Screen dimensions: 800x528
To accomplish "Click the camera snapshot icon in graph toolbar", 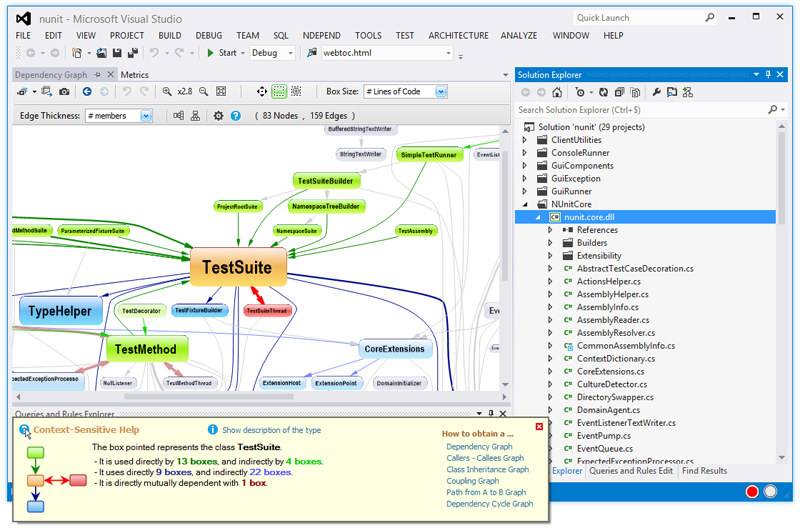I will point(64,92).
